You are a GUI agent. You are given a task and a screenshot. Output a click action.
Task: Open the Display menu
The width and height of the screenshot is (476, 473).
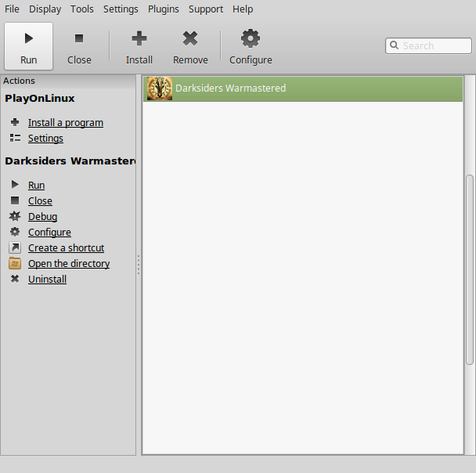(x=45, y=9)
